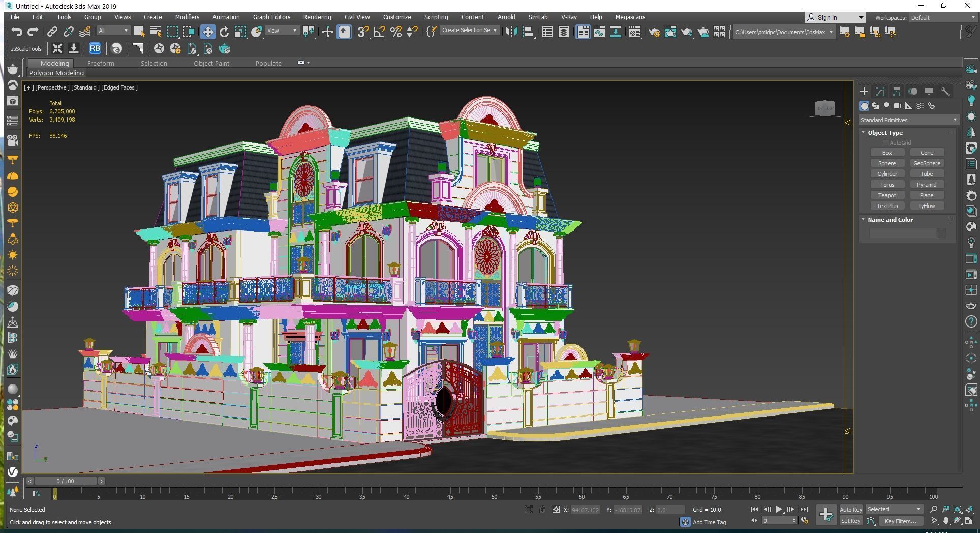The height and width of the screenshot is (533, 980).
Task: Click the Box primitive button
Action: [887, 153]
